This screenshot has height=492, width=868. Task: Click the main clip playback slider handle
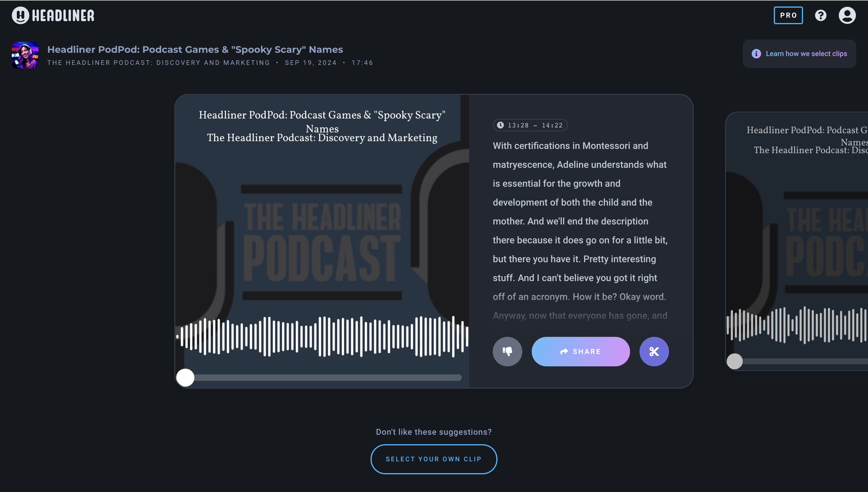[x=185, y=378]
